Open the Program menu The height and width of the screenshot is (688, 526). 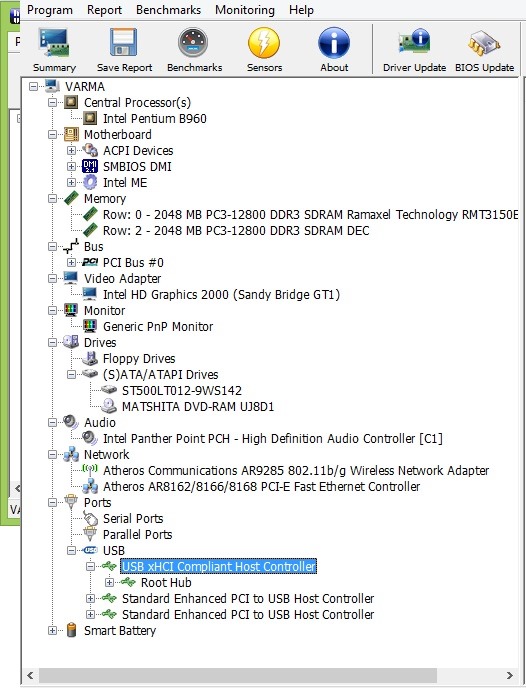click(x=50, y=10)
